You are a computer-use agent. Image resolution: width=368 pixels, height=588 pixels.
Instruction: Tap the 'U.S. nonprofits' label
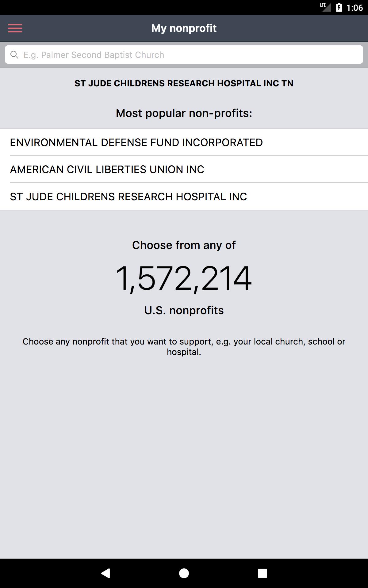pyautogui.click(x=184, y=310)
